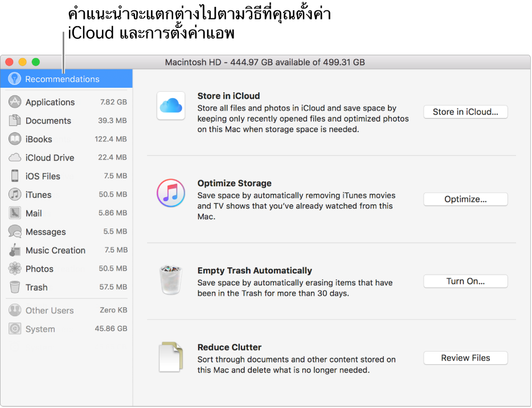Screen dimensions: 532x408
Task: Select the iCloud Drive label in sidebar
Action: [50, 158]
